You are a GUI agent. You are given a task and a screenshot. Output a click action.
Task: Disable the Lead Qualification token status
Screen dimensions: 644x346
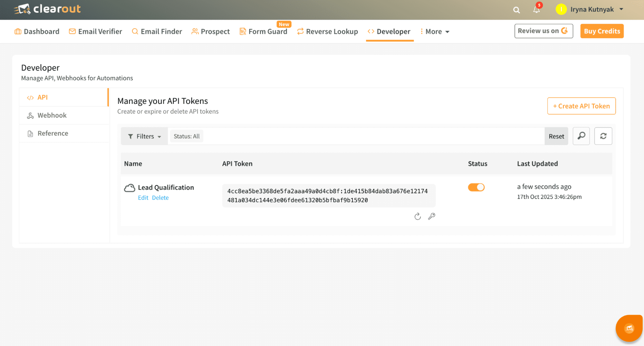(476, 187)
